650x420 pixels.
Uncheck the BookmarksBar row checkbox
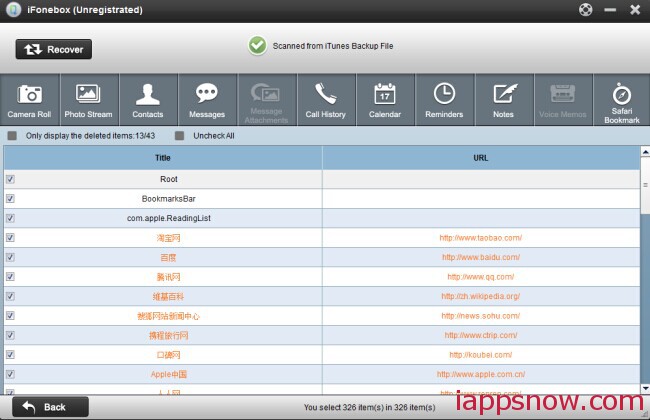(10, 199)
